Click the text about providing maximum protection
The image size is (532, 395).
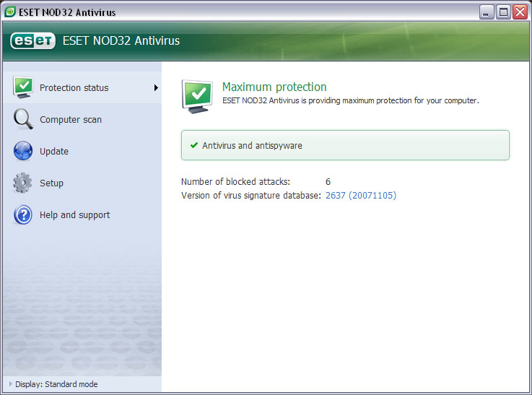click(351, 100)
